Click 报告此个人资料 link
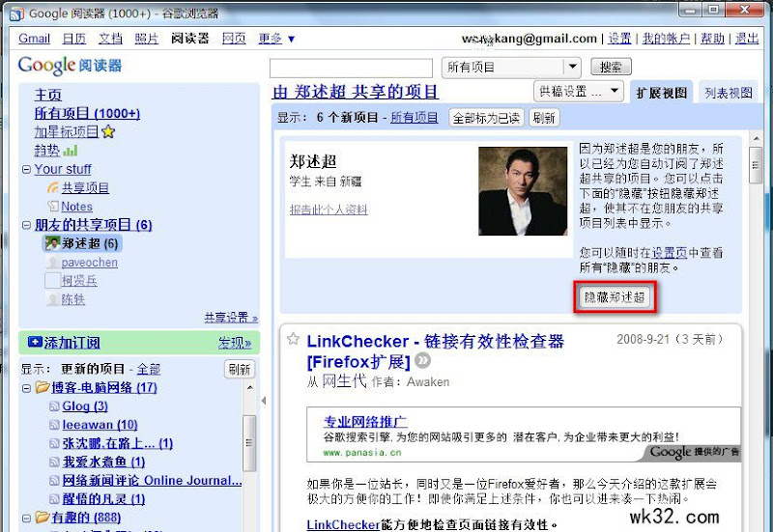 tap(329, 210)
